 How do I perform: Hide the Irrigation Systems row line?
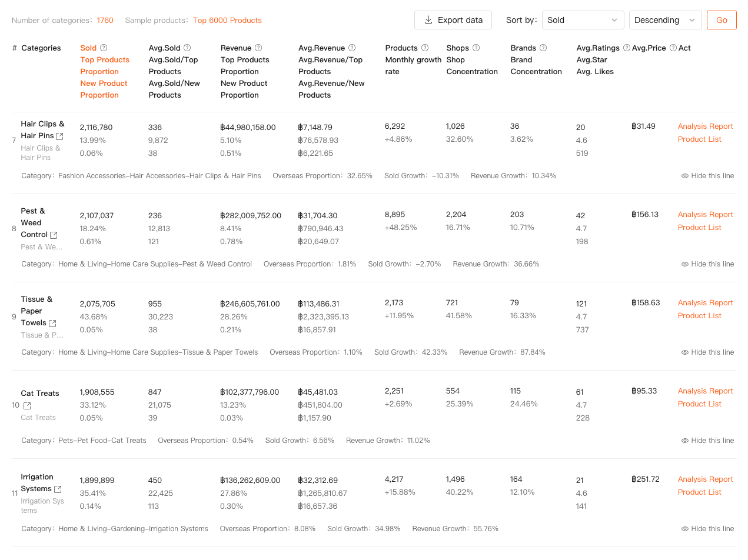(x=707, y=529)
